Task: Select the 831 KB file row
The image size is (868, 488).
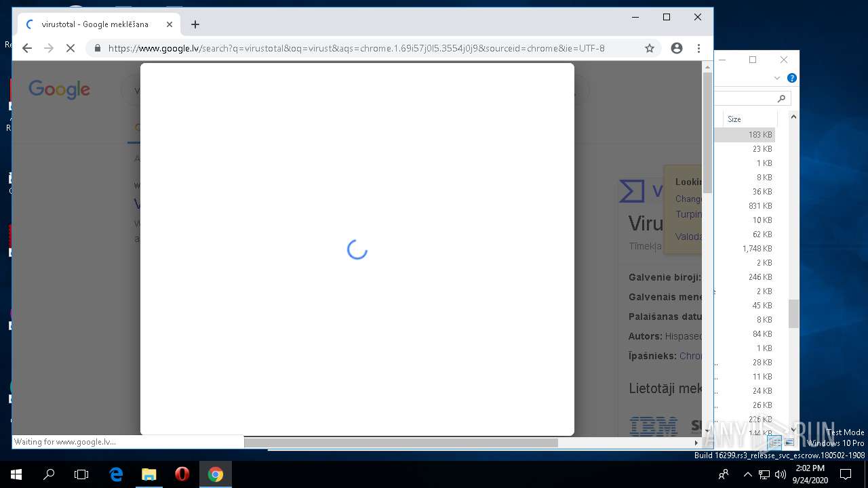Action: point(745,206)
